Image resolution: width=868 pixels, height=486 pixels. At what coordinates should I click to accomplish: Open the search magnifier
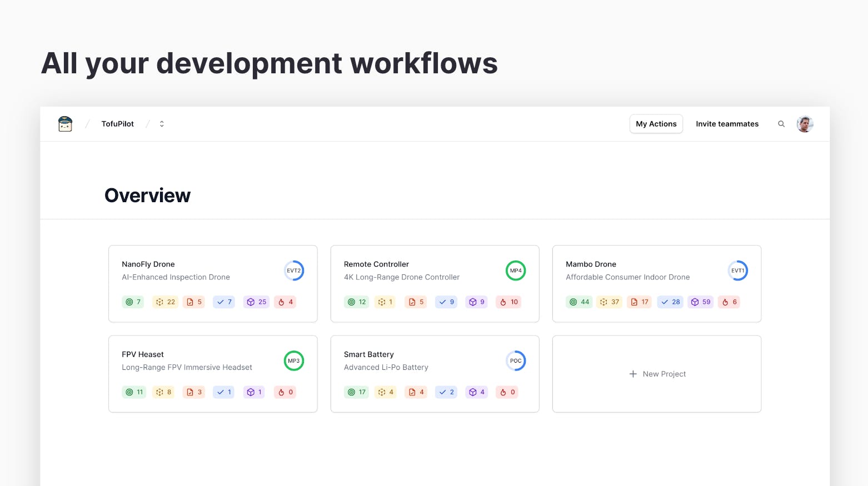(x=781, y=124)
